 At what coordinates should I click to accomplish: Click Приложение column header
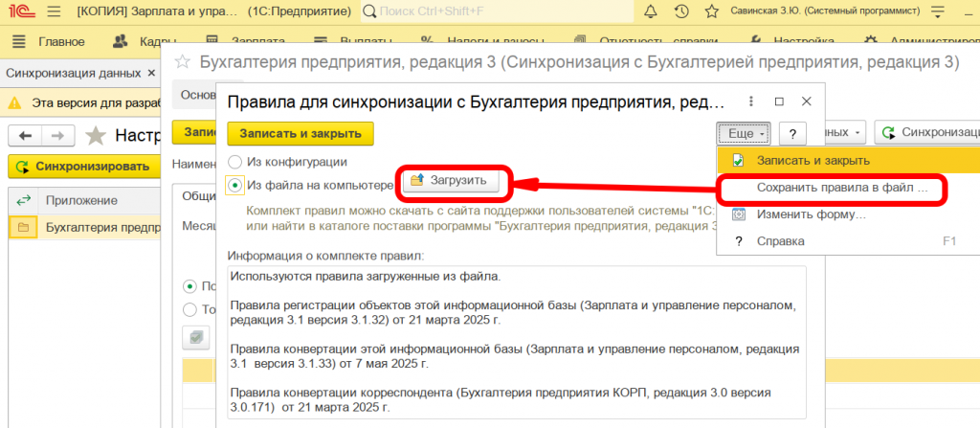[81, 200]
